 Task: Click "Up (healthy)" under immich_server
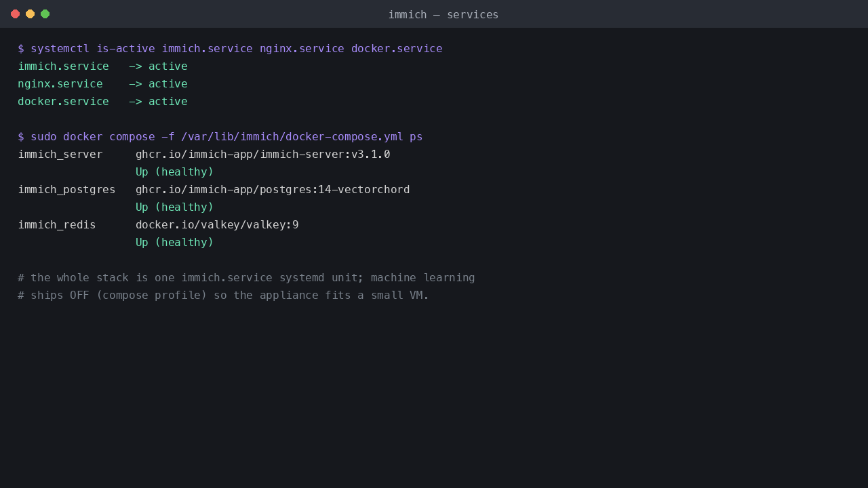pos(175,172)
